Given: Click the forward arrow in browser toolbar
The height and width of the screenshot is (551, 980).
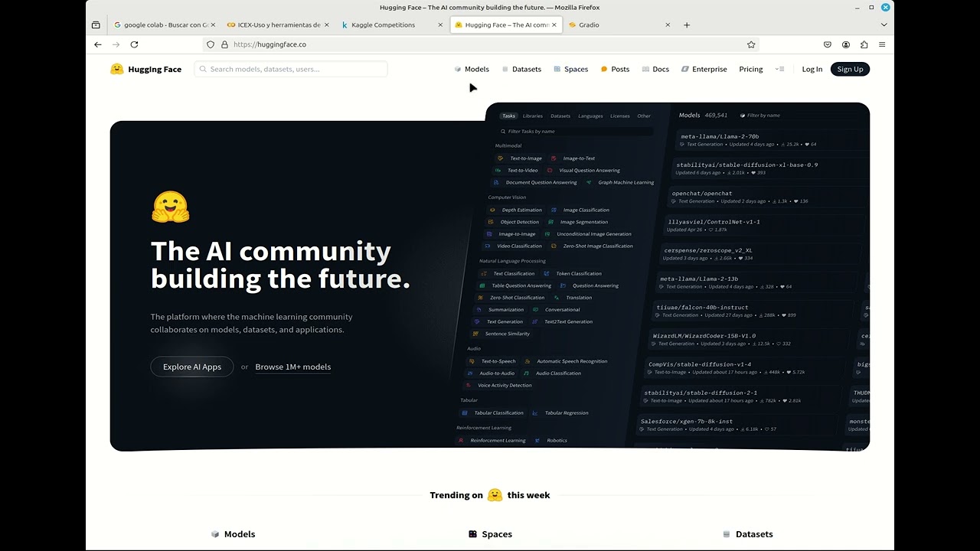Looking at the screenshot, I should coord(116,44).
